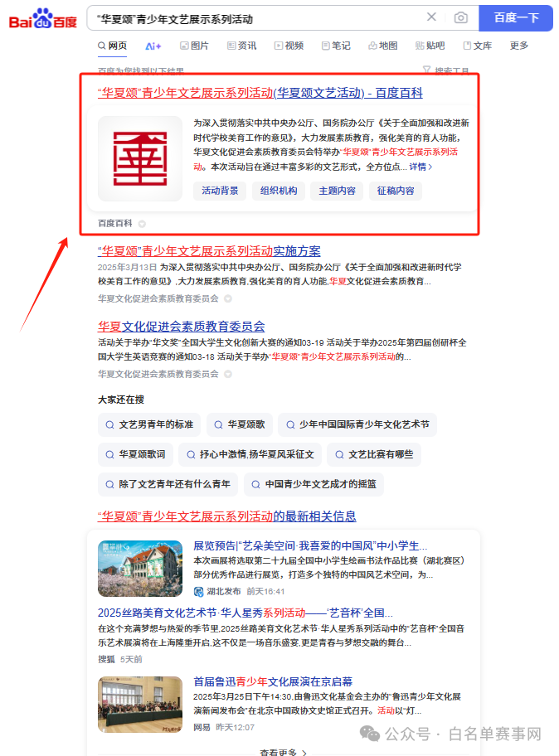Click the 百度一下 search button

pyautogui.click(x=516, y=18)
